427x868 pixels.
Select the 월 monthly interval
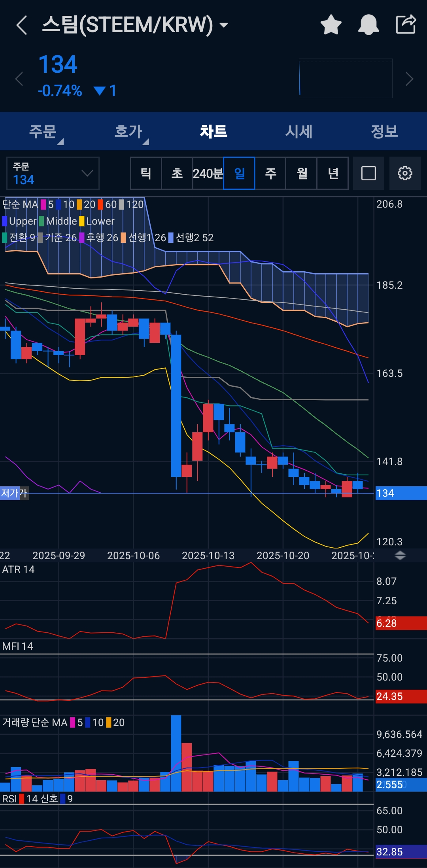click(302, 173)
